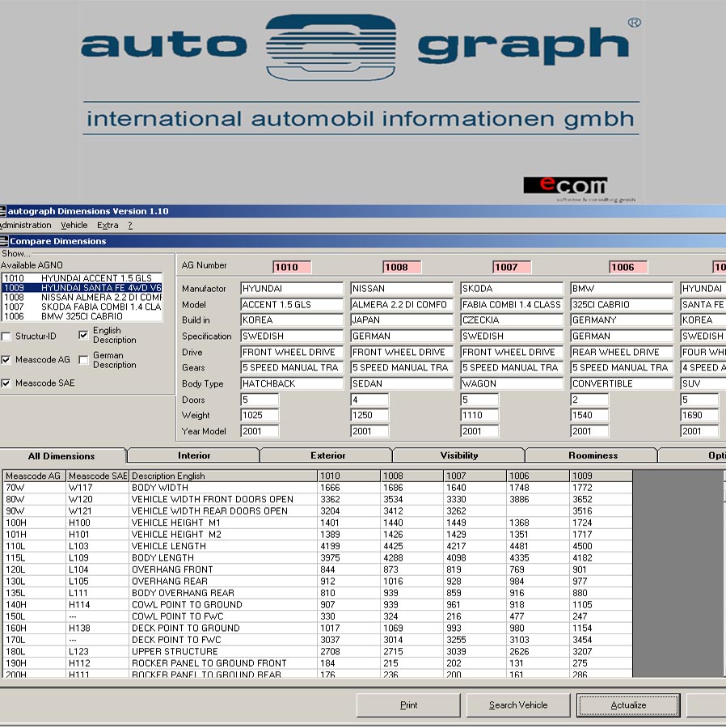The image size is (726, 728).
Task: Select the BODY WIDTH description cell
Action: click(223, 488)
